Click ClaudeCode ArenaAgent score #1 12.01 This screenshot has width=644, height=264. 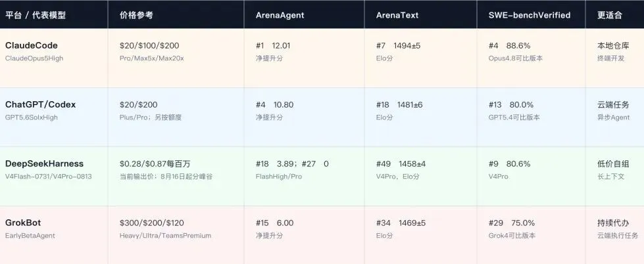click(x=273, y=45)
